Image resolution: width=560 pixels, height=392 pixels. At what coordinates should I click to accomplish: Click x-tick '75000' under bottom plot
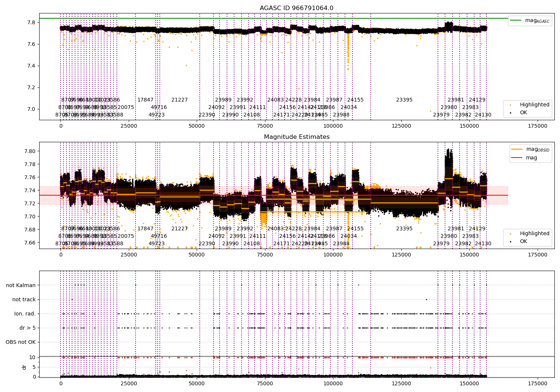265,383
